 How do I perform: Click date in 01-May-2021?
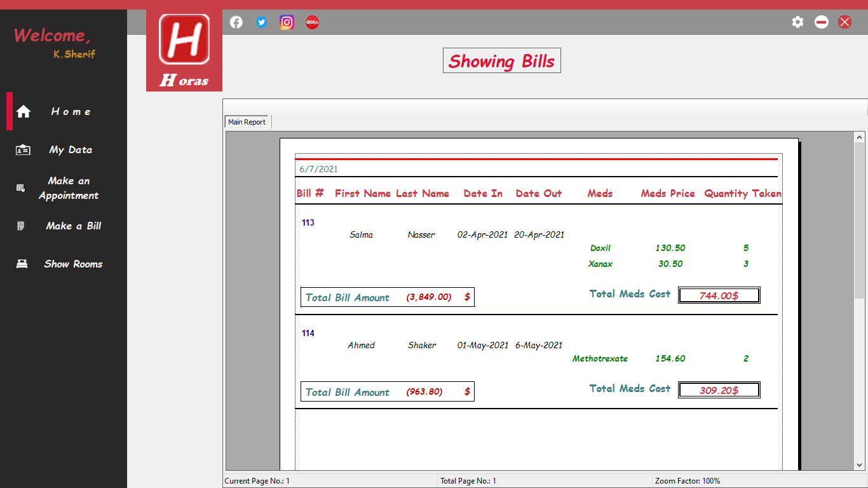[483, 345]
